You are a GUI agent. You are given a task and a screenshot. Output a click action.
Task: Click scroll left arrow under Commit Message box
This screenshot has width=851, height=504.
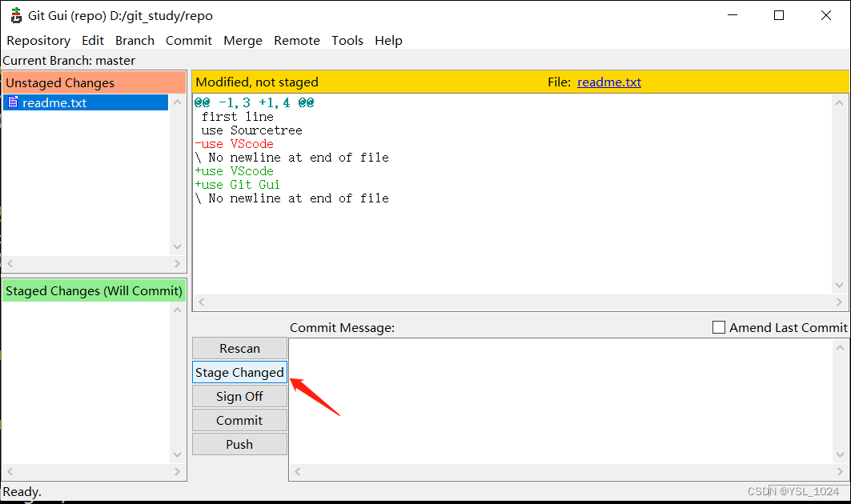pyautogui.click(x=298, y=471)
